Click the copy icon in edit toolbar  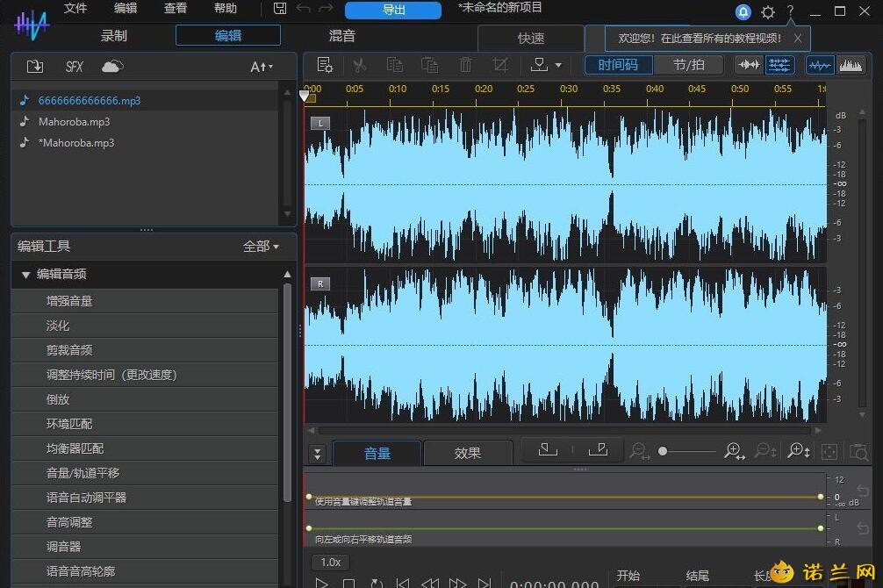pos(394,65)
